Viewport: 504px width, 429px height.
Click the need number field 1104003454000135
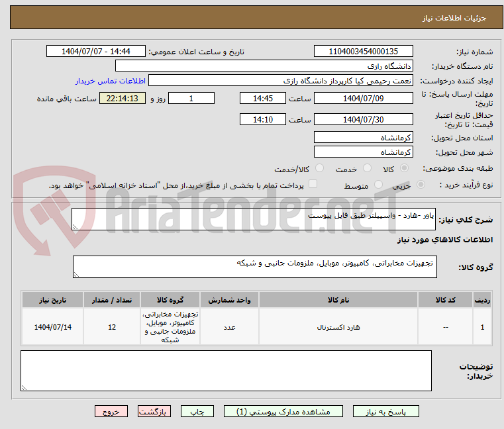(363, 52)
